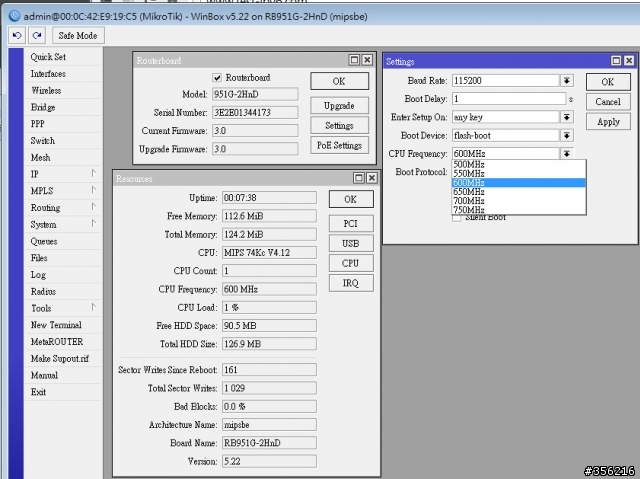Open PPP menu item
The image size is (640, 479).
click(63, 124)
